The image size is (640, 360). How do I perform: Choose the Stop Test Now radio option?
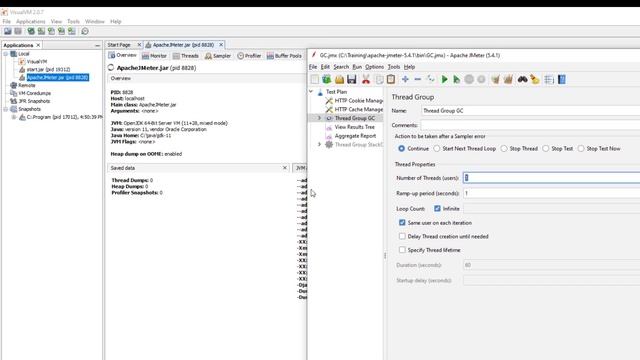tap(581, 149)
